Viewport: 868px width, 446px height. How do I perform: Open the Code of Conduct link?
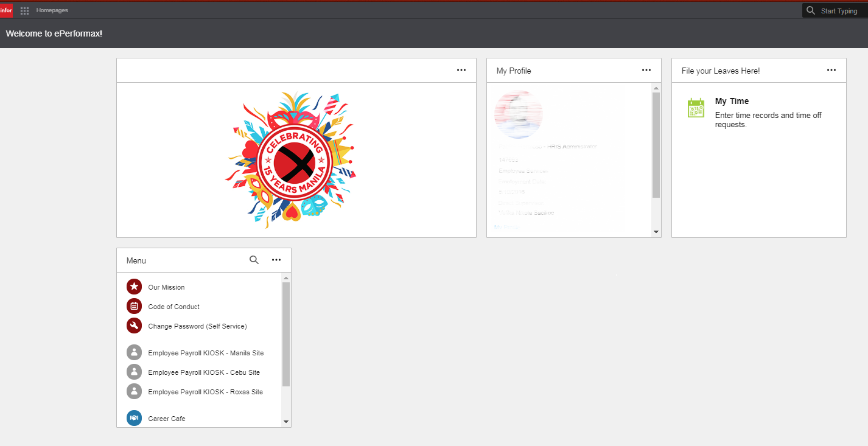coord(173,307)
